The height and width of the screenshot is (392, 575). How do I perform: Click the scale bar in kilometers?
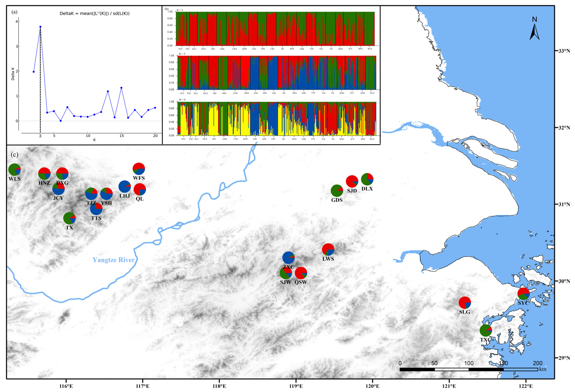(469, 369)
